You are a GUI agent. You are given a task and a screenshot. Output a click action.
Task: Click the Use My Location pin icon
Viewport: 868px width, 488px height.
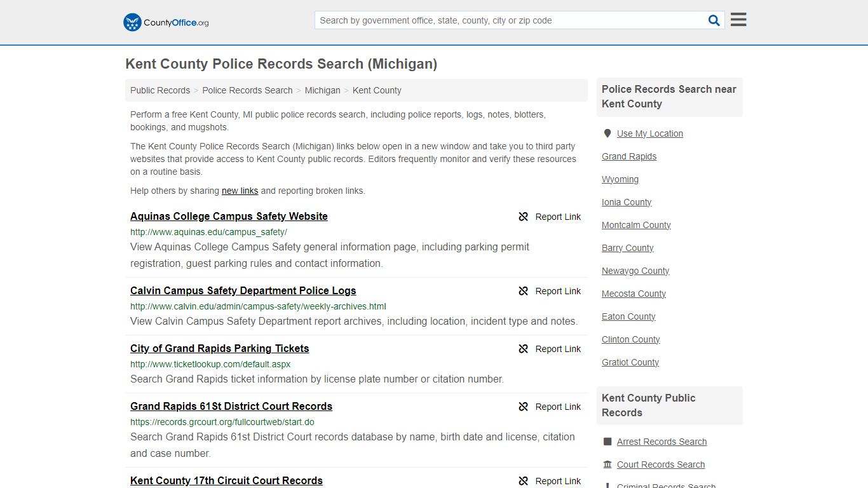[x=607, y=133]
